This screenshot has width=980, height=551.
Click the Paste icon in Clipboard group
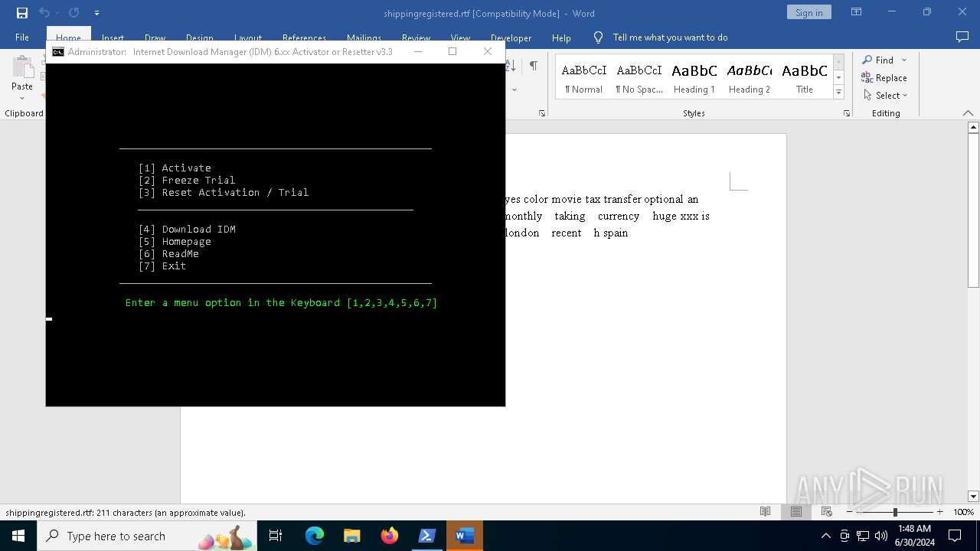tap(22, 67)
